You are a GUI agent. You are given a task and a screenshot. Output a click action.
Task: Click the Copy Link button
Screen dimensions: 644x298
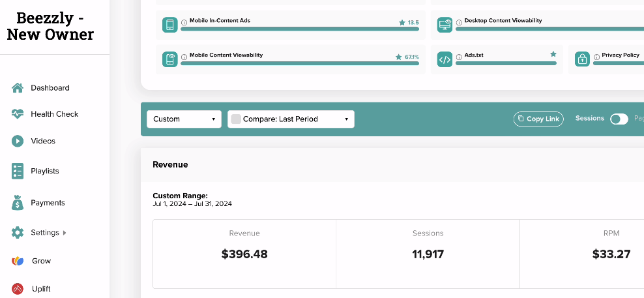538,119
